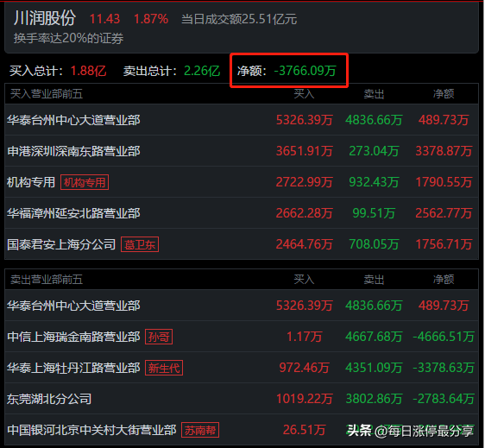This screenshot has width=485, height=448.
Task: Open 申港深圳深南东路营业部 entry
Action: 242,151
